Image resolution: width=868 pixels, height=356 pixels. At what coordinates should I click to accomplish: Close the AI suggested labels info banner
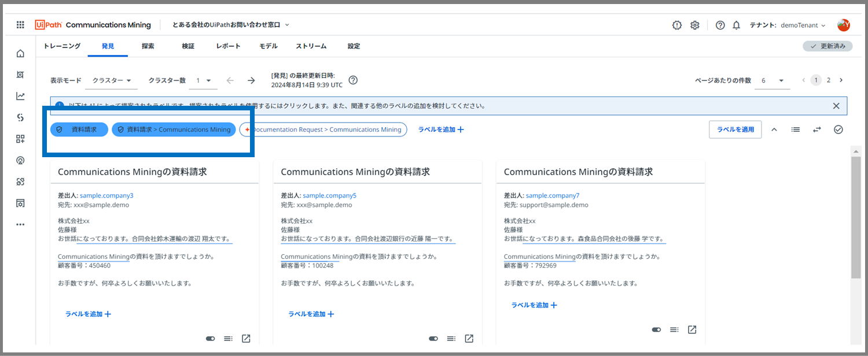[x=836, y=106]
